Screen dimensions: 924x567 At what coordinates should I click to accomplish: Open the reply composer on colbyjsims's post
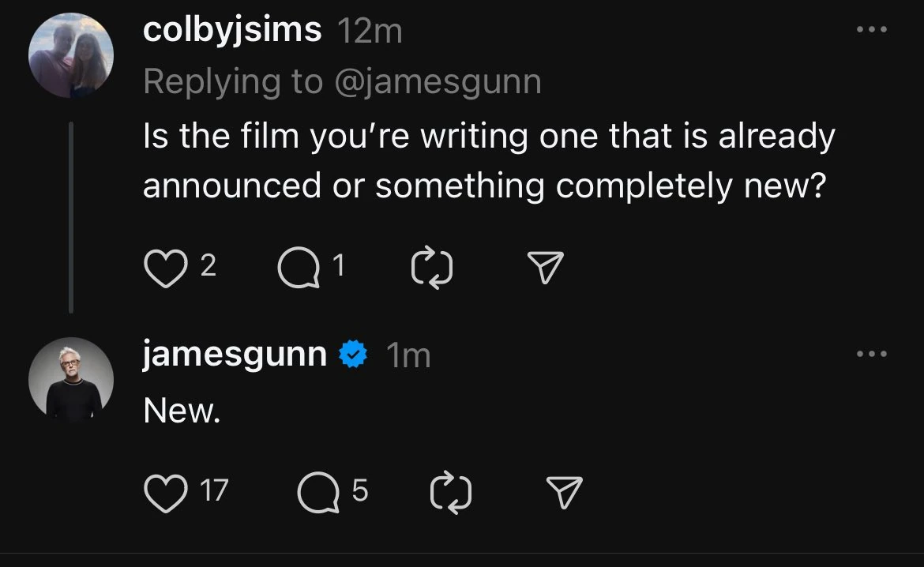pyautogui.click(x=299, y=268)
